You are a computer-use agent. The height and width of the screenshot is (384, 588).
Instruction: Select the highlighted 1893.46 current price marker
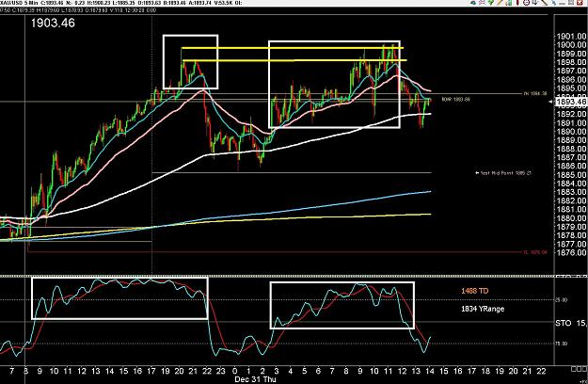click(x=571, y=102)
